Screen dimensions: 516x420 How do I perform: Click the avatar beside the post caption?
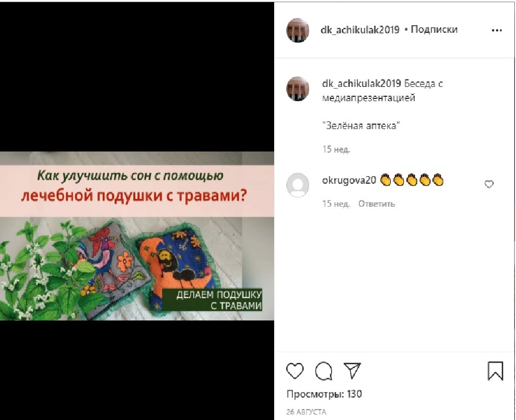(x=298, y=89)
